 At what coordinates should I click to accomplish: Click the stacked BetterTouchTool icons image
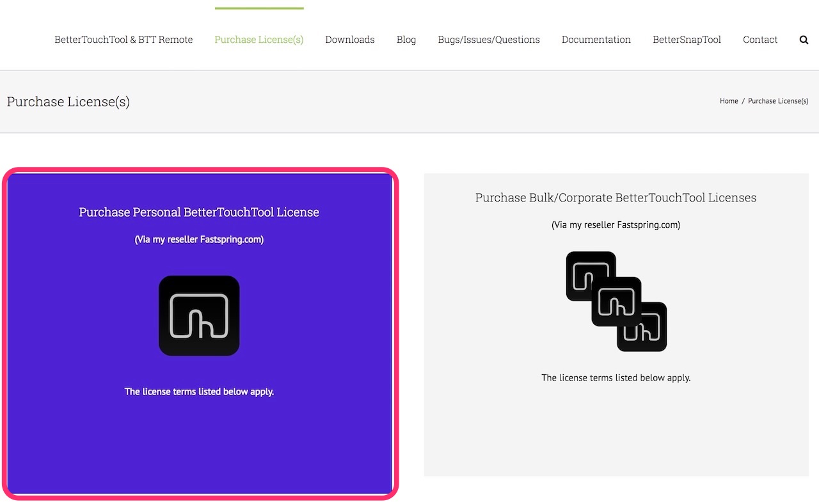pyautogui.click(x=616, y=301)
